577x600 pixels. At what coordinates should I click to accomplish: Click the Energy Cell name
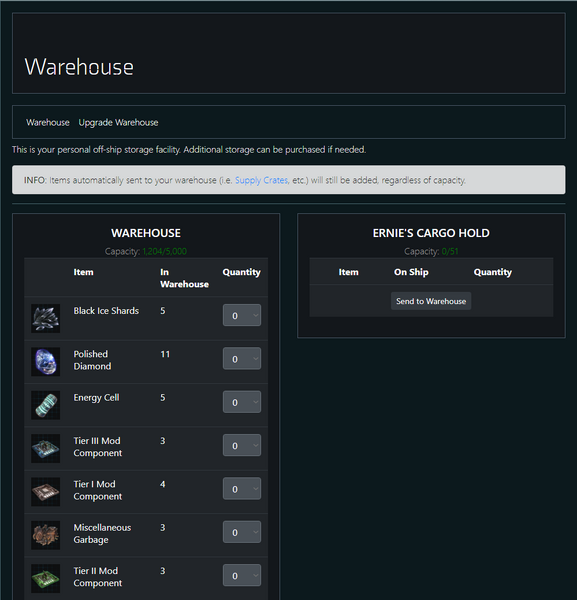(x=96, y=398)
